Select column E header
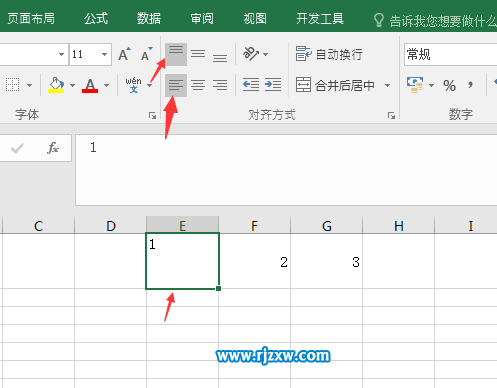Viewport: 497px width, 388px height. 183,226
